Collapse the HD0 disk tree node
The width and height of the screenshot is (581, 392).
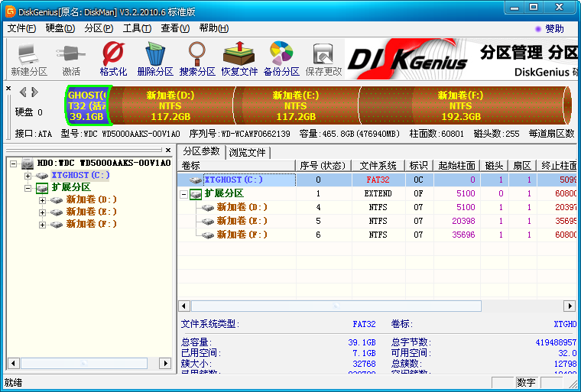[14, 164]
